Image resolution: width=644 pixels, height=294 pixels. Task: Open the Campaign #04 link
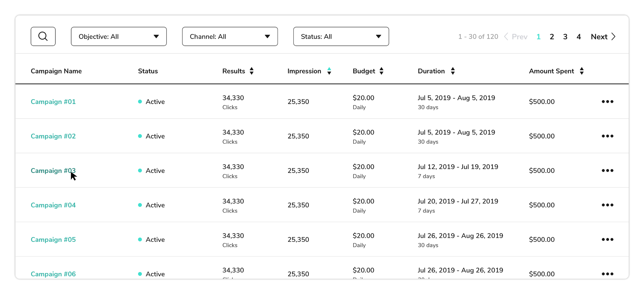pos(53,205)
